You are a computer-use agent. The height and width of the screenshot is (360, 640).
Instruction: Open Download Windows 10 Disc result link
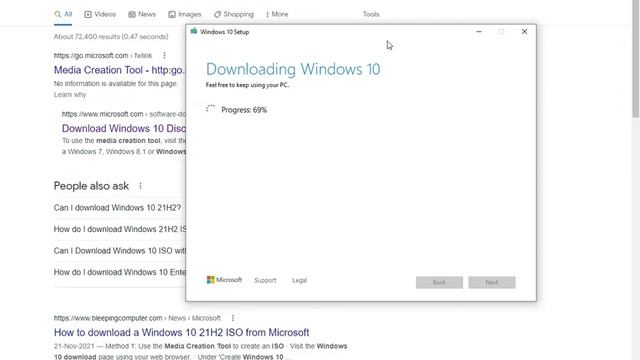124,128
